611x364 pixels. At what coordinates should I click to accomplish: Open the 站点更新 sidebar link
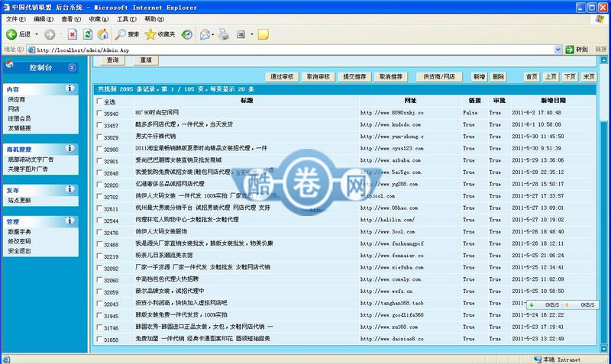(x=20, y=201)
